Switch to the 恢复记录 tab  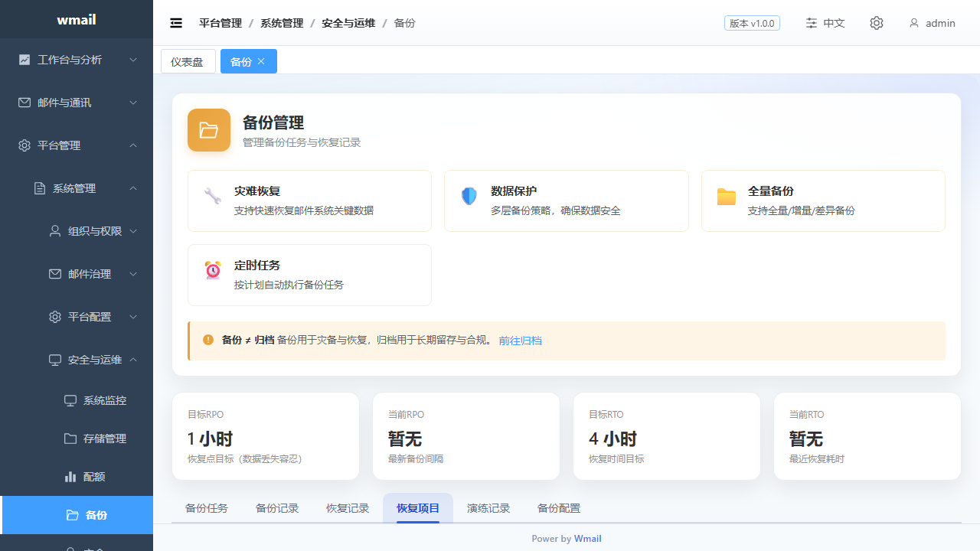[x=348, y=508]
